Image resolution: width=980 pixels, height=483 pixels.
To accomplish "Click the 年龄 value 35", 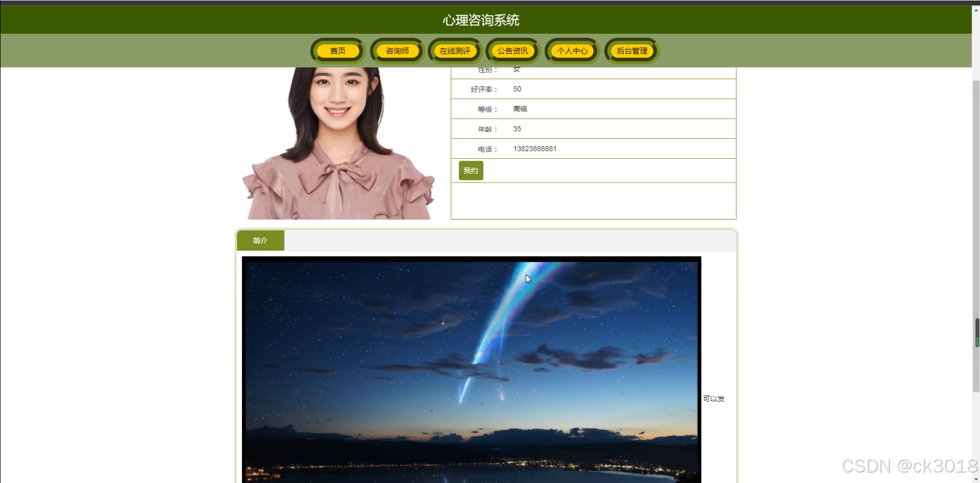I will click(x=517, y=129).
